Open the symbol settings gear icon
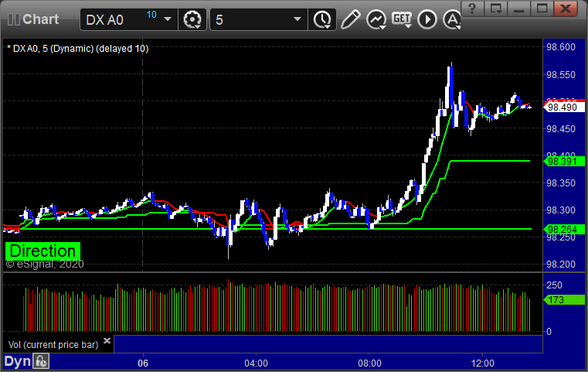 (191, 19)
